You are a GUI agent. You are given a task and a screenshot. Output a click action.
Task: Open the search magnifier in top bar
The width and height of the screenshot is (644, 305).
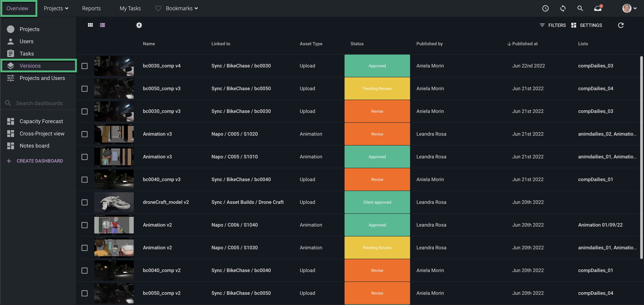pyautogui.click(x=580, y=9)
